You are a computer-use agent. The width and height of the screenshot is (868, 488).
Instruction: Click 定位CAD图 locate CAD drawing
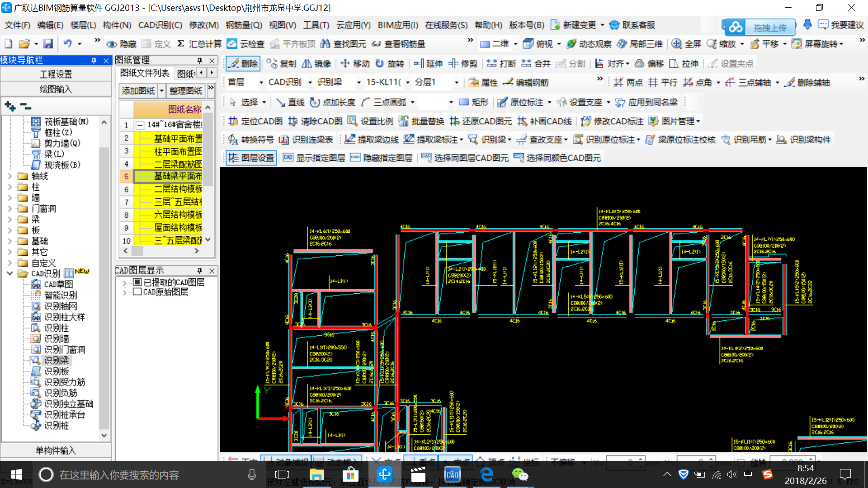(x=255, y=121)
